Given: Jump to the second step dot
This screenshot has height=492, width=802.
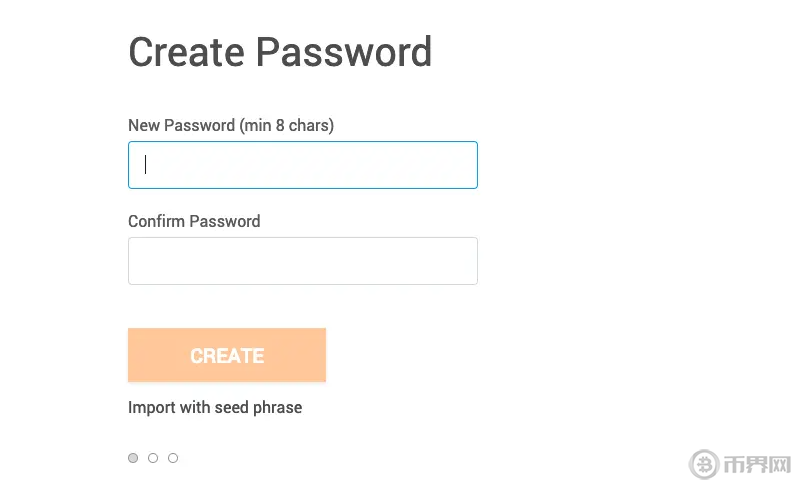Looking at the screenshot, I should tap(153, 458).
